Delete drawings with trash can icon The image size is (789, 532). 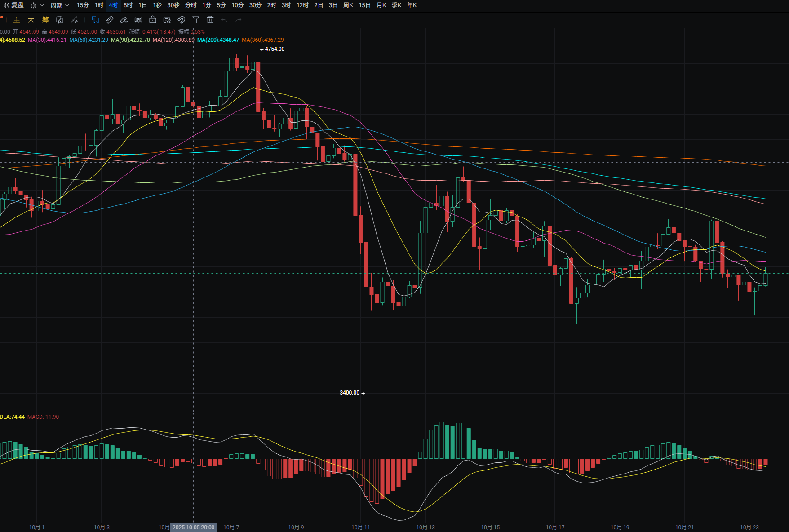coord(210,20)
